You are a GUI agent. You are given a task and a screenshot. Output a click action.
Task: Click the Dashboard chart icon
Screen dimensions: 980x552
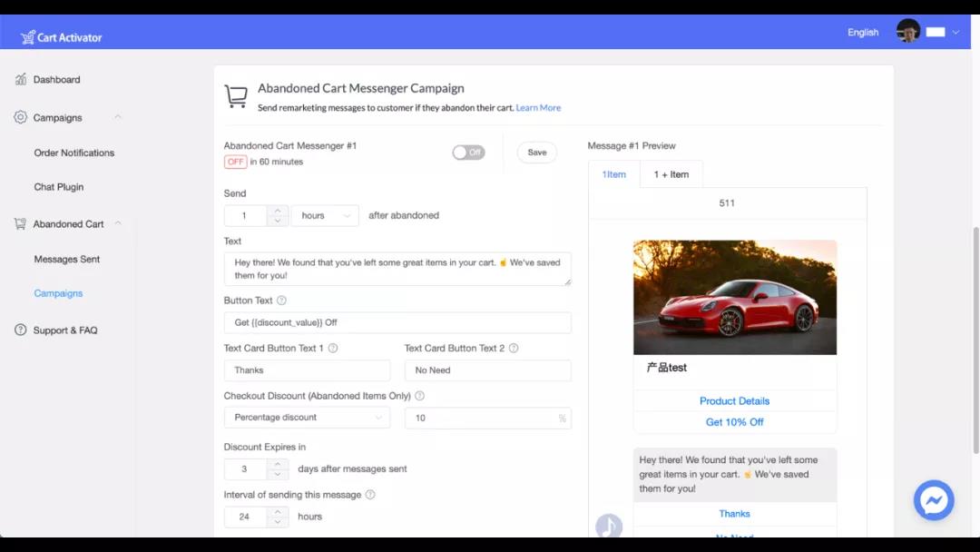pos(21,79)
